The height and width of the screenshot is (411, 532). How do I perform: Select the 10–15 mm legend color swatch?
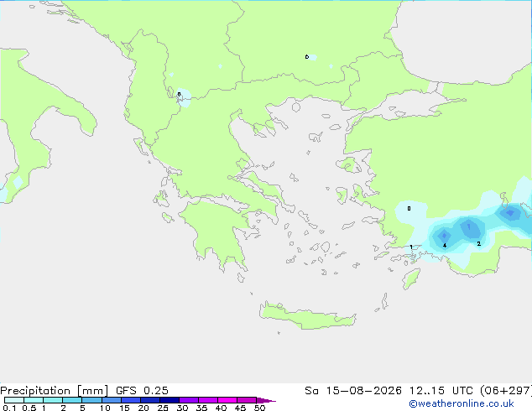[112, 400]
